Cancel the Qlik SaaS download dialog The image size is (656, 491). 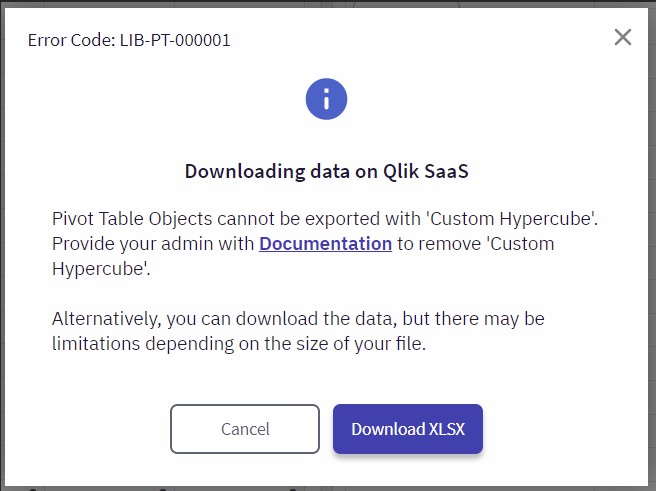[245, 429]
